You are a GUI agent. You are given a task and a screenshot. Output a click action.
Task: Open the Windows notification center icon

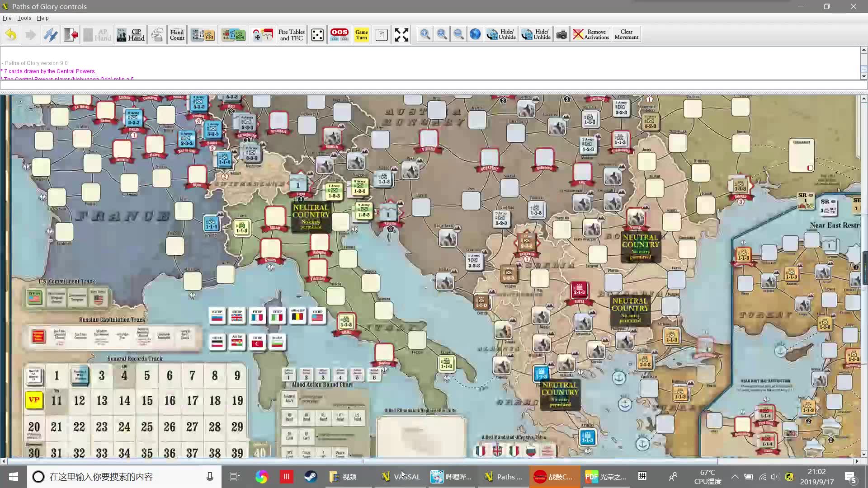(x=850, y=477)
